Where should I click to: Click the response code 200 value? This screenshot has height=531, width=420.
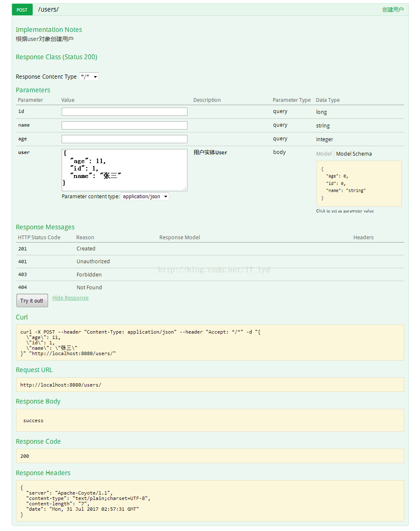tap(25, 456)
